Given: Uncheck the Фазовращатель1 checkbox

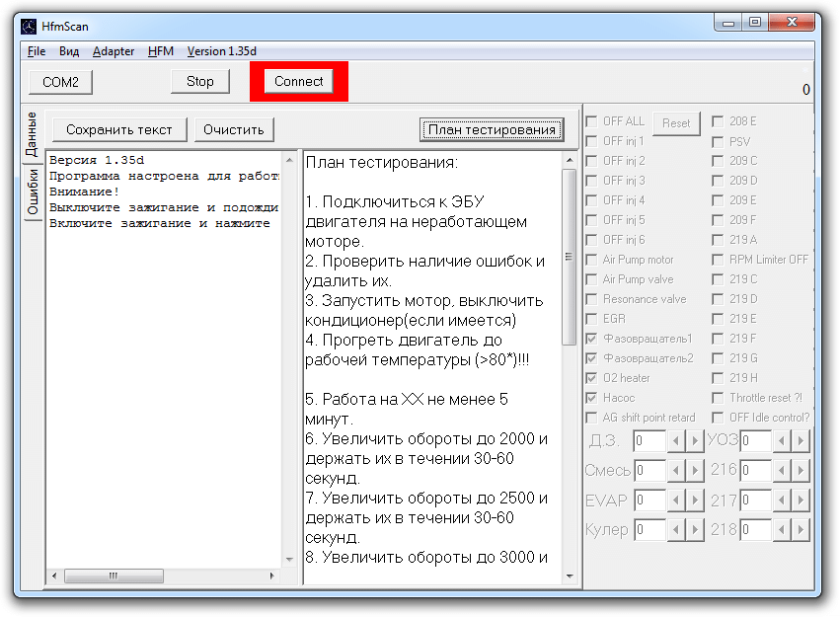Looking at the screenshot, I should point(591,339).
